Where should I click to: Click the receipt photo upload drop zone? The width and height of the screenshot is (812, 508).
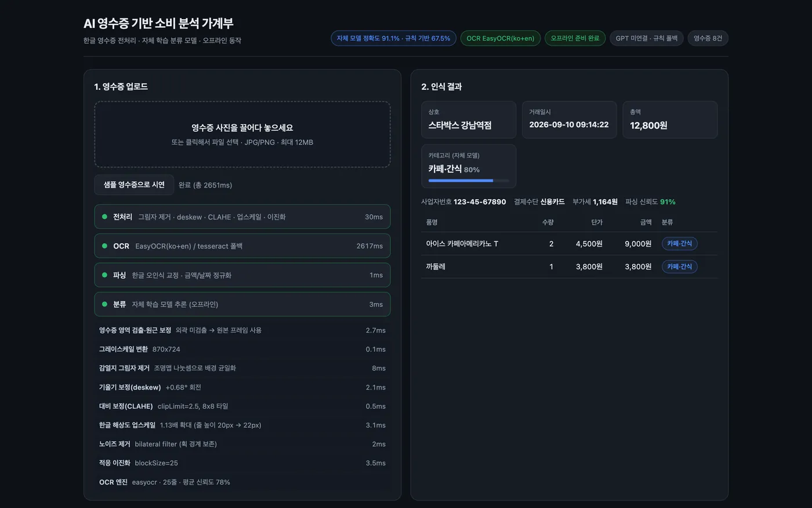point(242,134)
